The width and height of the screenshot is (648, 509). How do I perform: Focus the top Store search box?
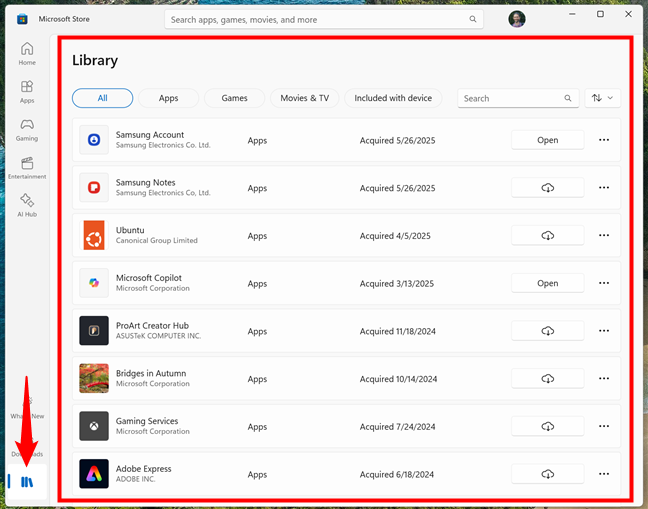(x=324, y=19)
